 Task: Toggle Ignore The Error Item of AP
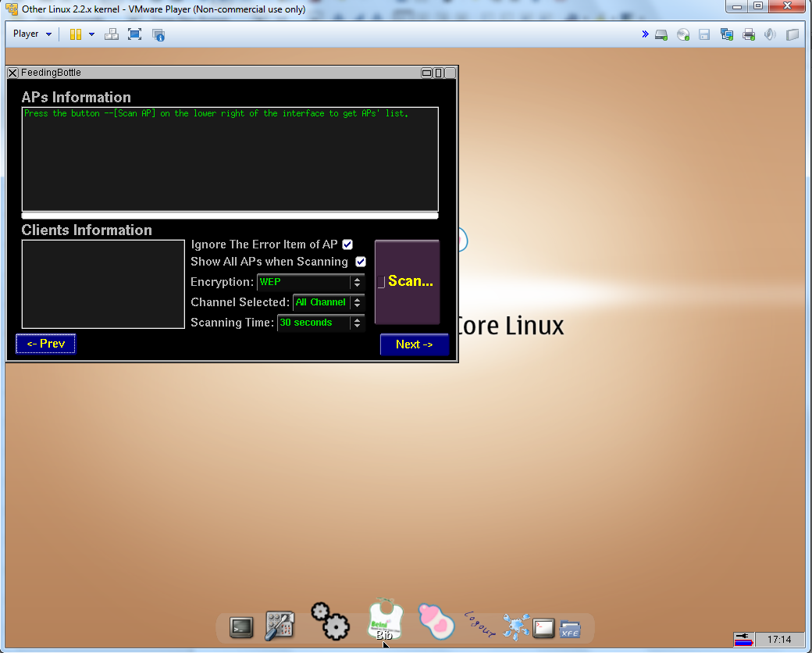click(x=347, y=244)
